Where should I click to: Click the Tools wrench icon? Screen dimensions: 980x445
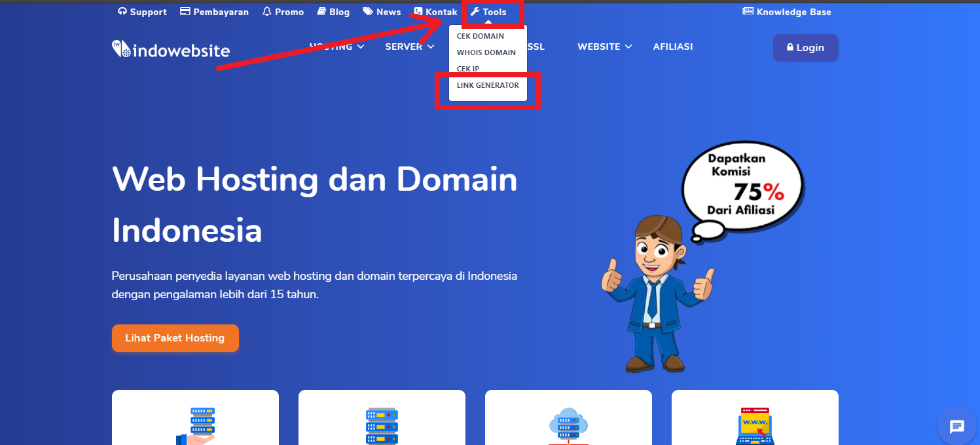click(473, 11)
